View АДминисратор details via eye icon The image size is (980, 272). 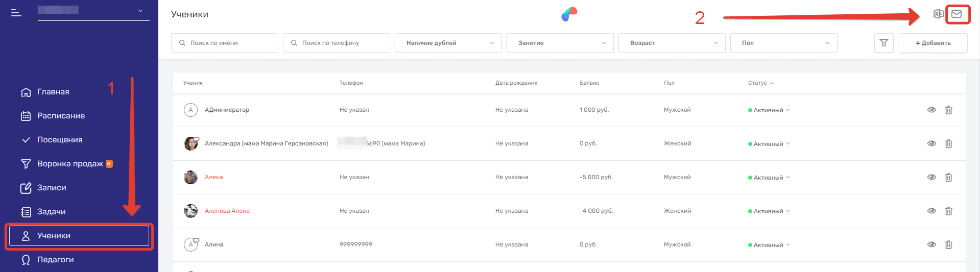pyautogui.click(x=931, y=110)
